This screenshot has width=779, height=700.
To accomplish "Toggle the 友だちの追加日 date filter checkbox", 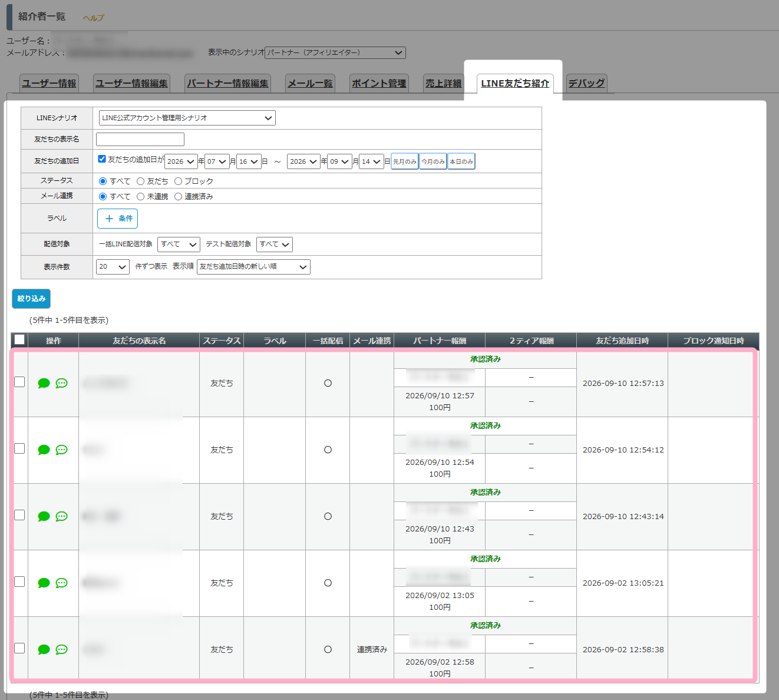I will coord(102,159).
